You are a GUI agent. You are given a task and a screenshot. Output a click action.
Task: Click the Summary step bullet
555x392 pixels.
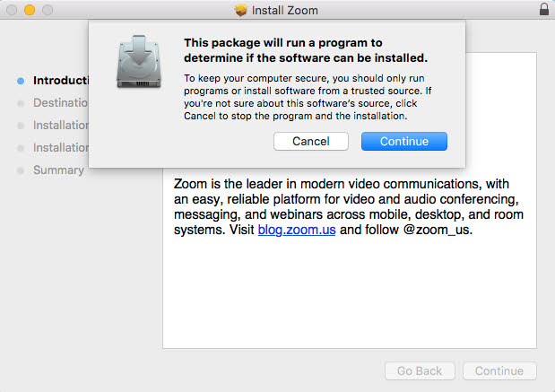pyautogui.click(x=21, y=170)
